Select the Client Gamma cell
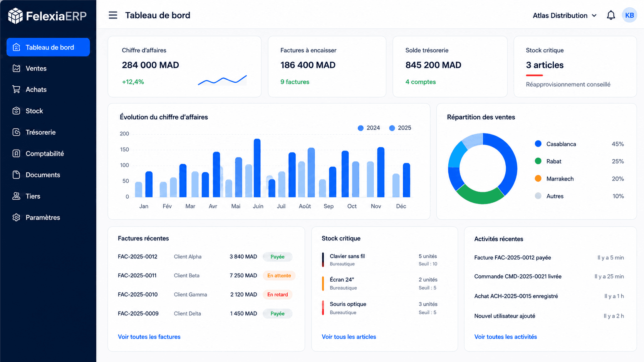The height and width of the screenshot is (362, 644). 190,295
